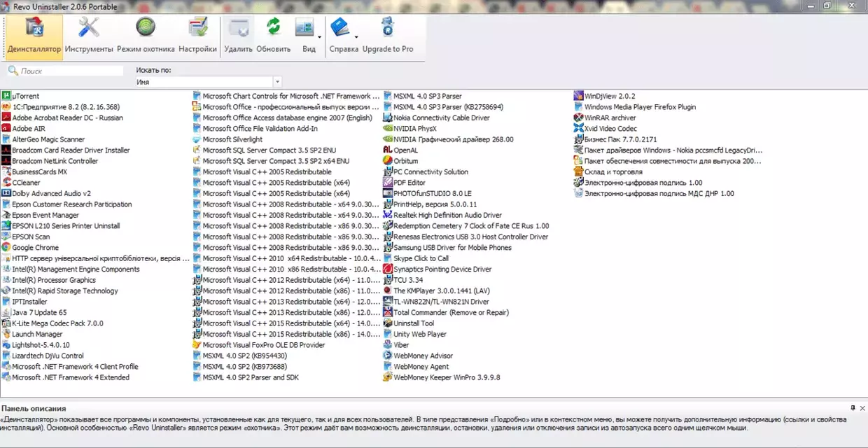Select Realtek High Definition Audio Driver
Image resolution: width=868 pixels, height=448 pixels.
coord(442,215)
